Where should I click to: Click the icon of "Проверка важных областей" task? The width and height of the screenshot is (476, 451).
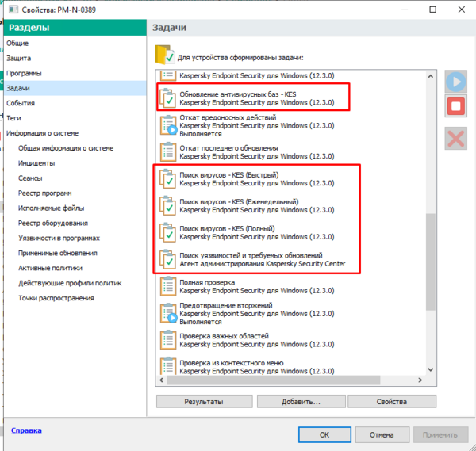pos(168,340)
